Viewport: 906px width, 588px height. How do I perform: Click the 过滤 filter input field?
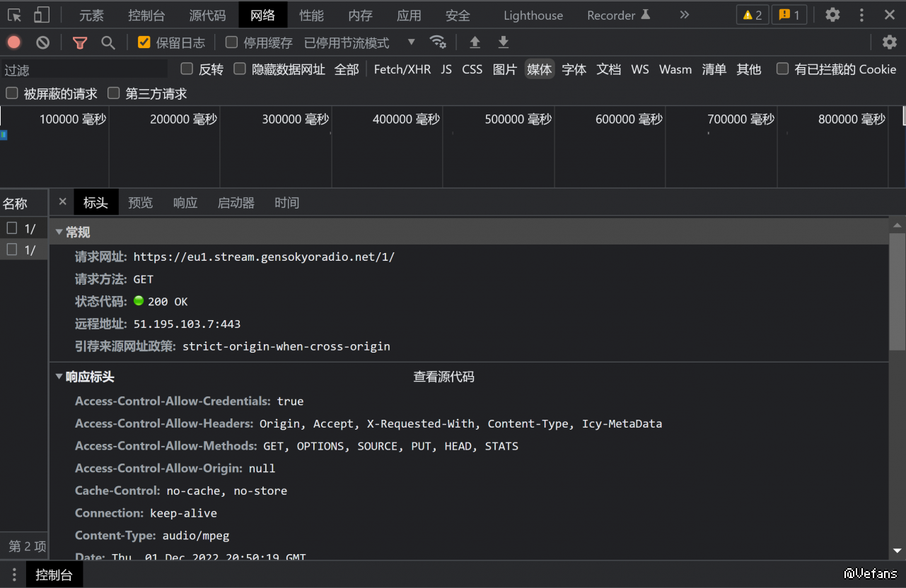tap(85, 70)
